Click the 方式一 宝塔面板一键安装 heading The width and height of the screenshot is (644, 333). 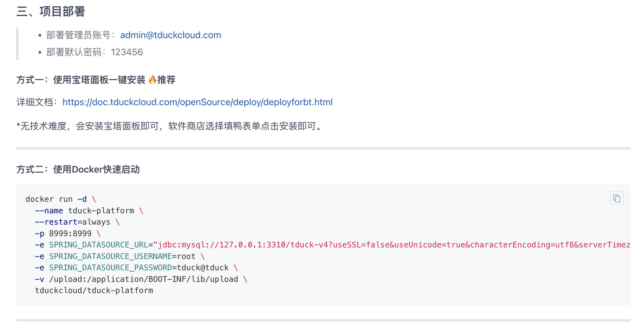pyautogui.click(x=96, y=80)
